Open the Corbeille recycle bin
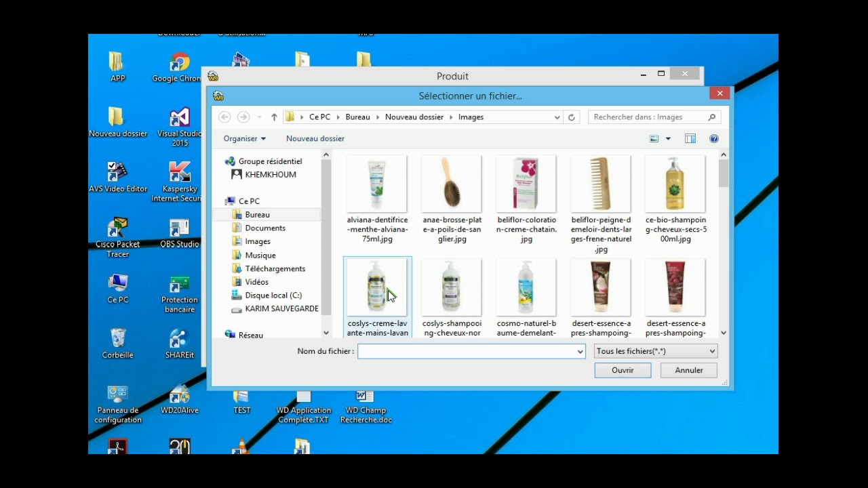Image resolution: width=868 pixels, height=488 pixels. pos(117,343)
